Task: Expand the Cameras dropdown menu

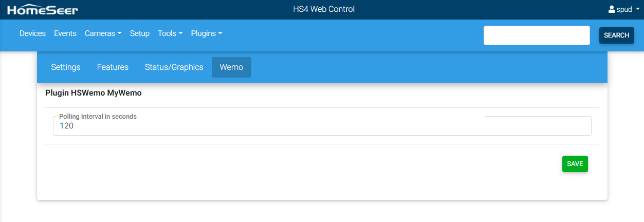Action: pyautogui.click(x=103, y=33)
